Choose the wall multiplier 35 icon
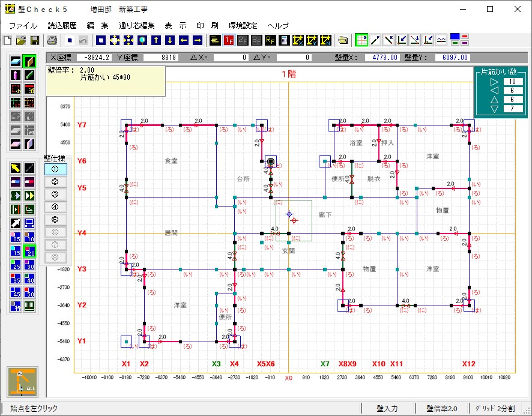Screen dimensions: 532x416 (16, 279)
